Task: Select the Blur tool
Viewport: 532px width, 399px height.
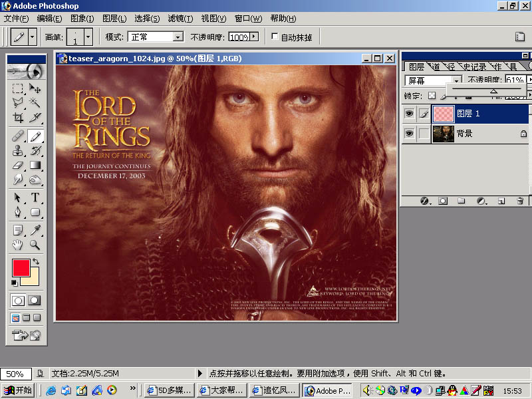Action: 18,179
